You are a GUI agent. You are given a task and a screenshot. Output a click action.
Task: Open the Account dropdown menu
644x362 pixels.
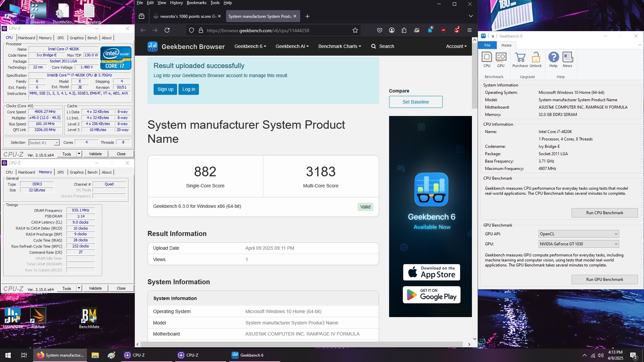[456, 46]
